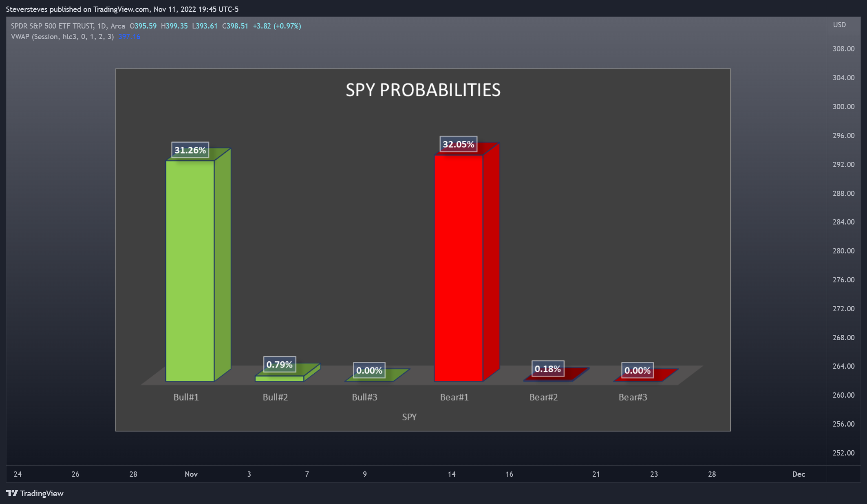
Task: Click the 284.00 price scale level
Action: pos(843,222)
